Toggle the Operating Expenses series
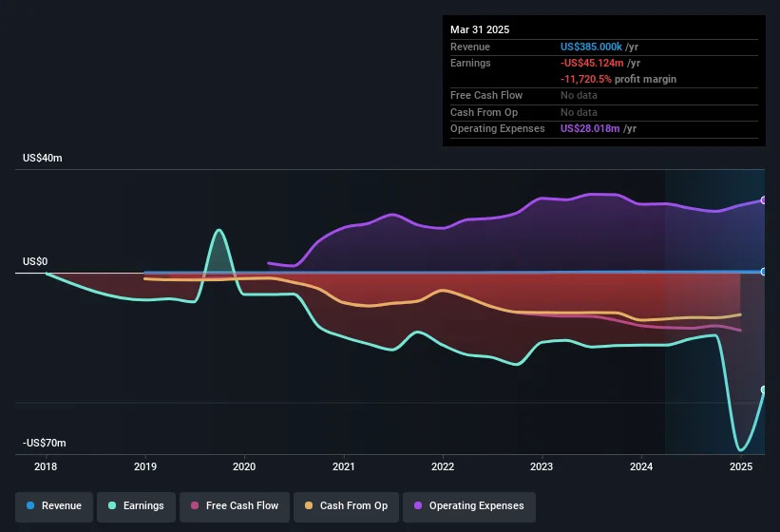Viewport: 780px width, 532px height. point(469,506)
